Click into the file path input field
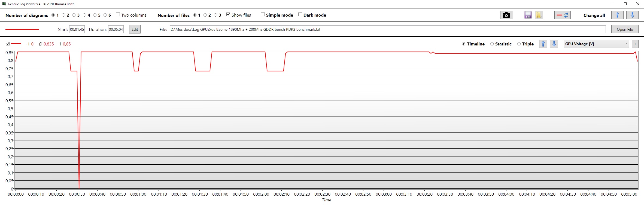This screenshot has width=644, height=206. pyautogui.click(x=387, y=29)
